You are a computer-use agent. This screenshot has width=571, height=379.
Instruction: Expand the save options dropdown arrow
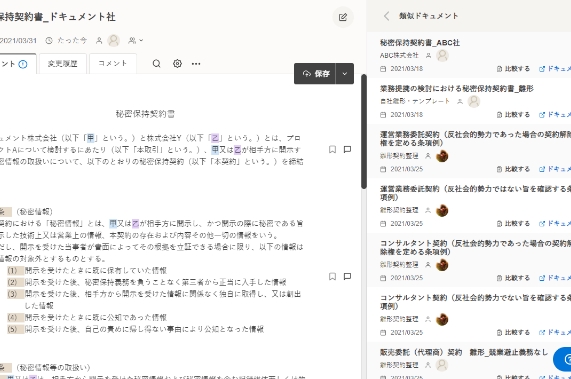coord(344,74)
